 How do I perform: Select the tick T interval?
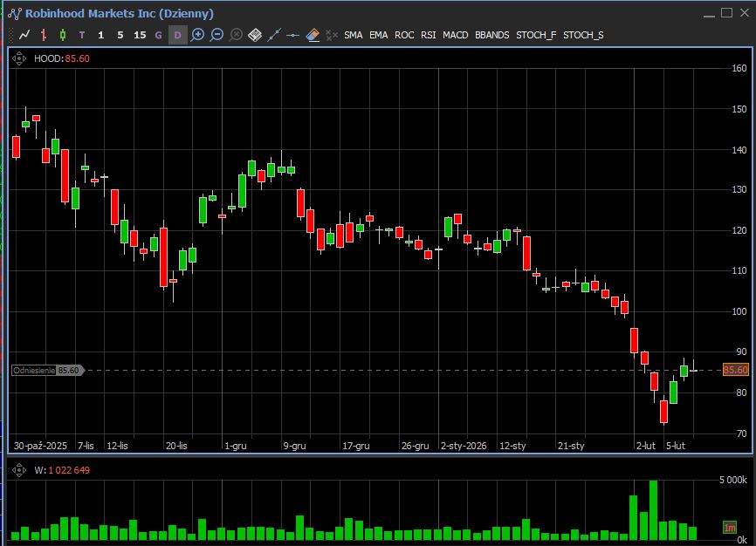(x=82, y=35)
